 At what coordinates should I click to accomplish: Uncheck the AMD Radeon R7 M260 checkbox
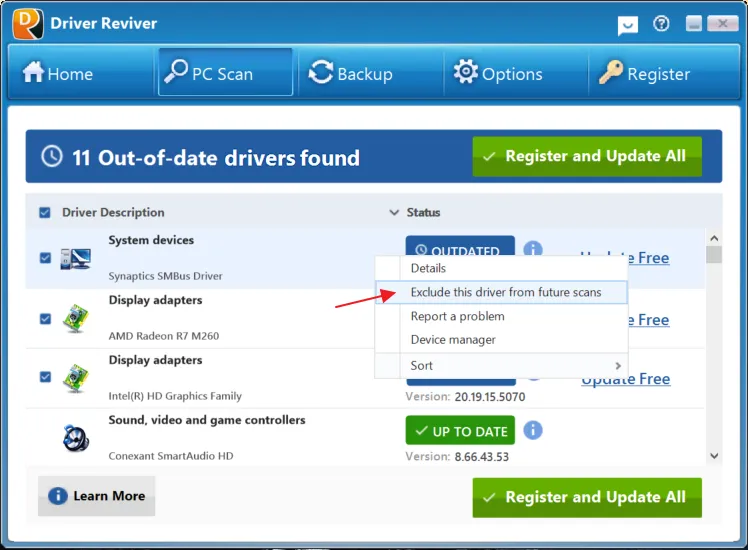(45, 318)
